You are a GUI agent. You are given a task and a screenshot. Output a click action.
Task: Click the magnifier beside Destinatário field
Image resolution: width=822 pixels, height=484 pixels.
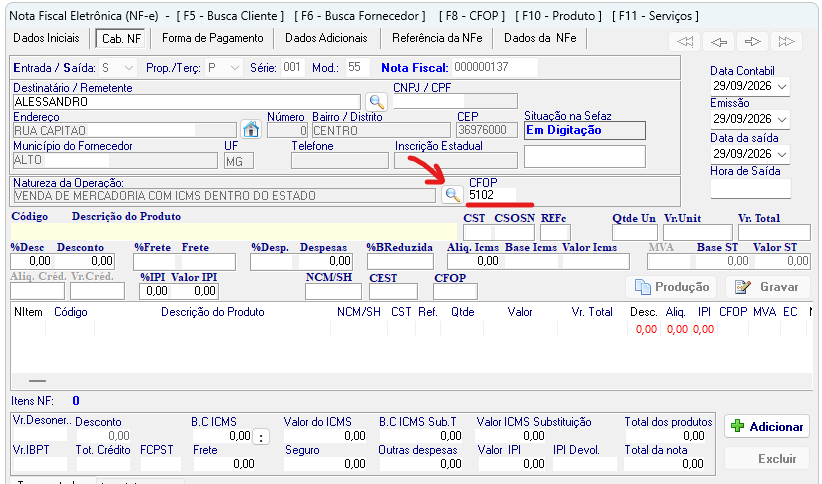pos(376,101)
